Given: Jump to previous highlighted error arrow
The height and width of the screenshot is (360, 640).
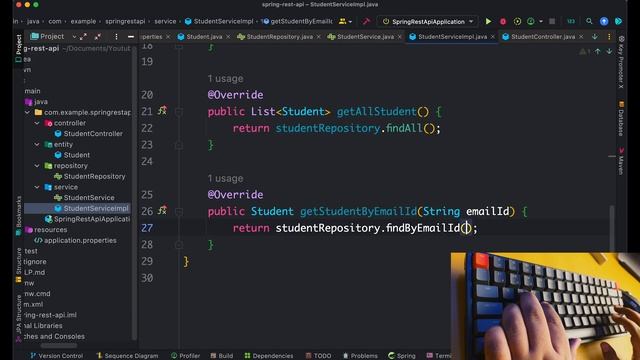Looking at the screenshot, I should point(598,51).
